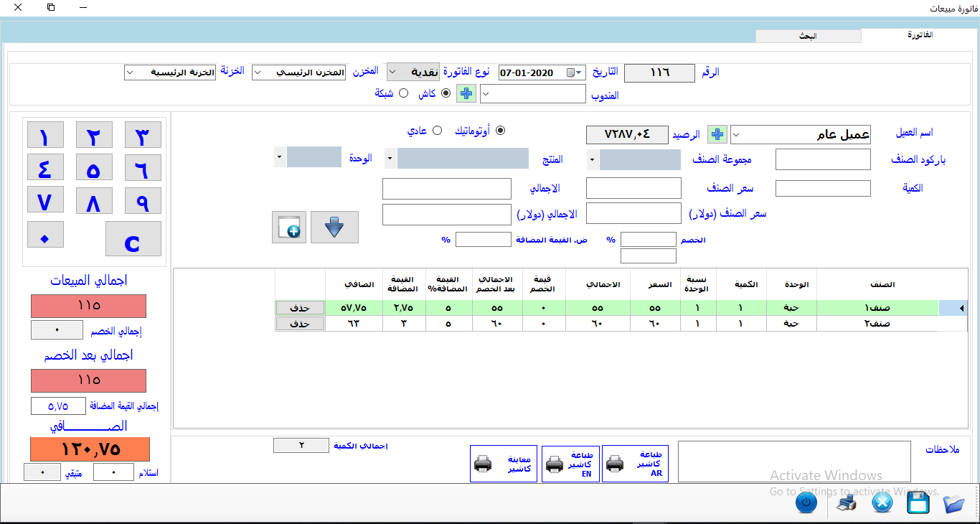Select the كاش payment radio button

click(x=446, y=93)
